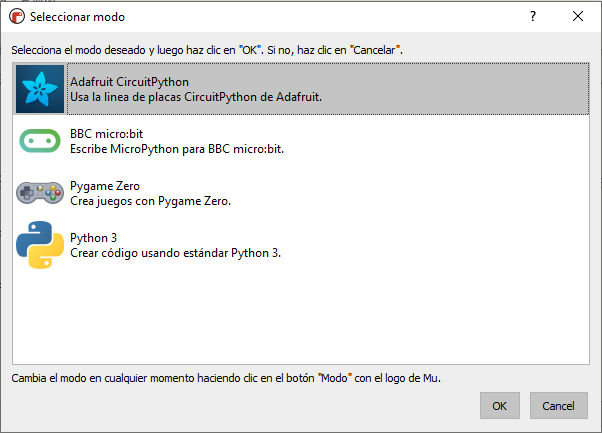
Task: Close the Seleccionar modo dialog
Action: [x=578, y=16]
